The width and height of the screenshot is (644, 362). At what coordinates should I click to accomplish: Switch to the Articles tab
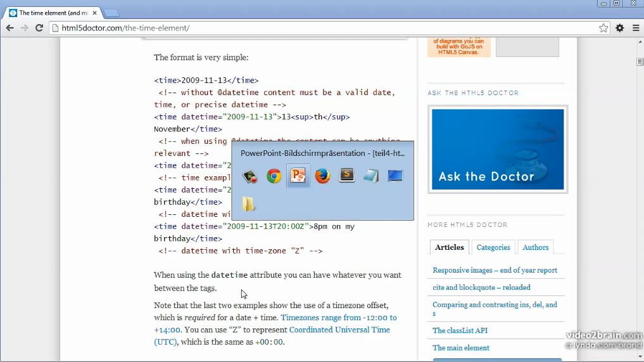pos(450,247)
